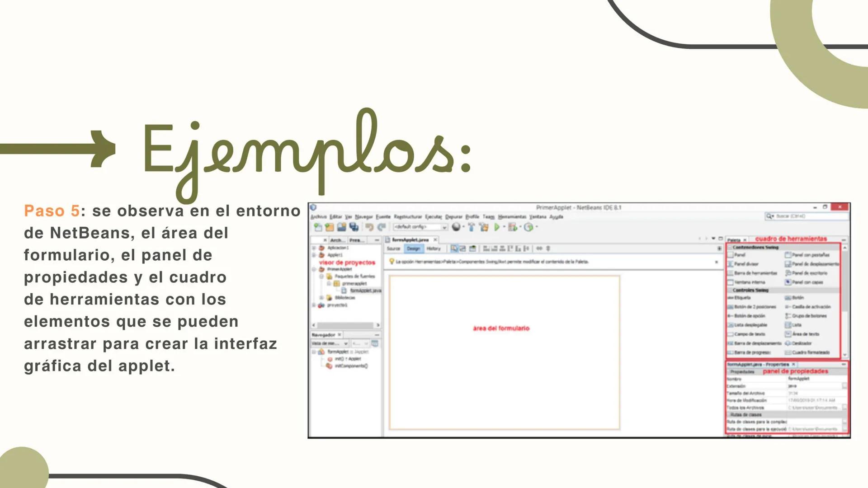
Task: Click the Save All icon
Action: (354, 226)
